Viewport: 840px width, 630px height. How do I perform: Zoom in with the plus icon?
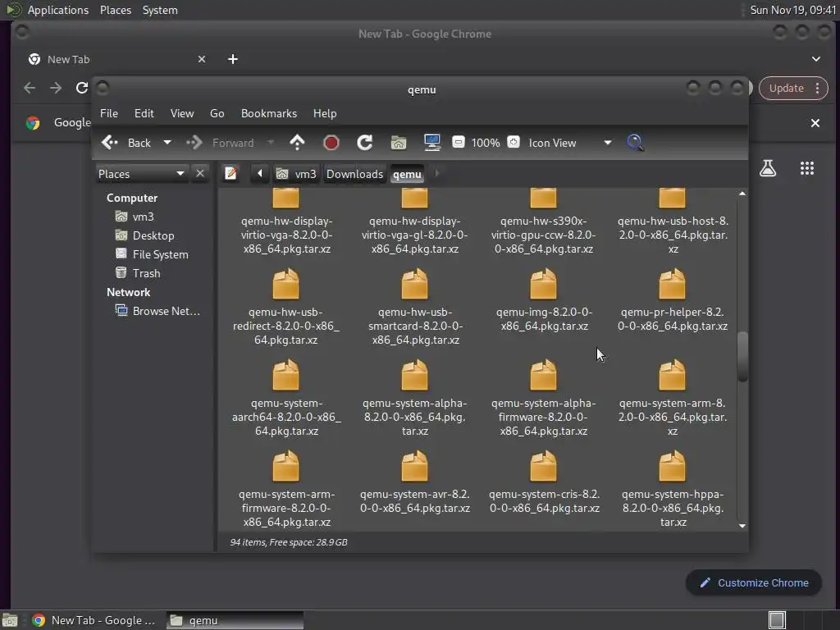point(514,142)
